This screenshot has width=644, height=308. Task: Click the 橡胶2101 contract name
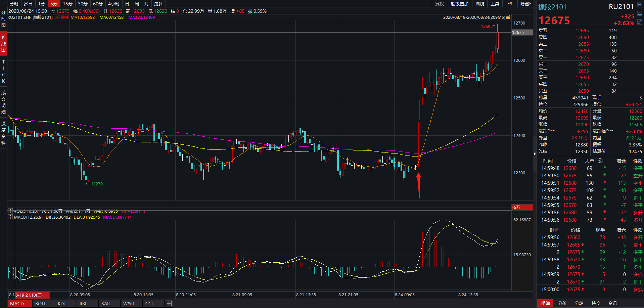(552, 7)
